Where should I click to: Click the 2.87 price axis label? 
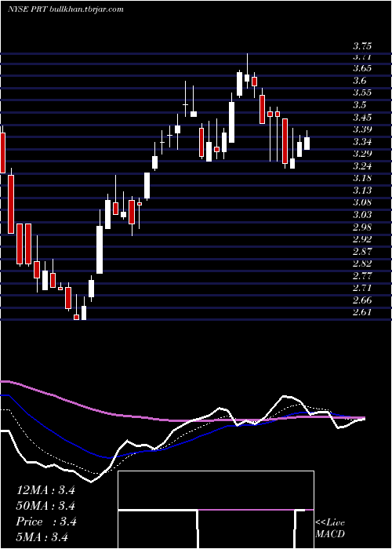[362, 252]
